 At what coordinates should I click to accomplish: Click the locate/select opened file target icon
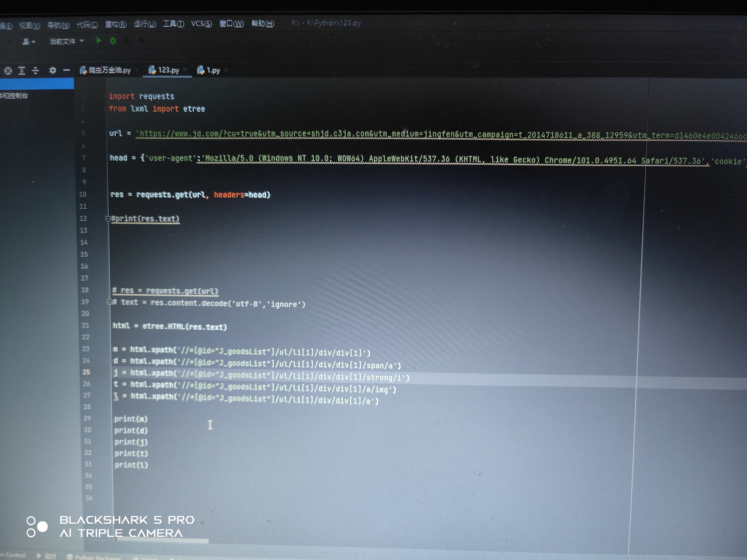coord(8,71)
